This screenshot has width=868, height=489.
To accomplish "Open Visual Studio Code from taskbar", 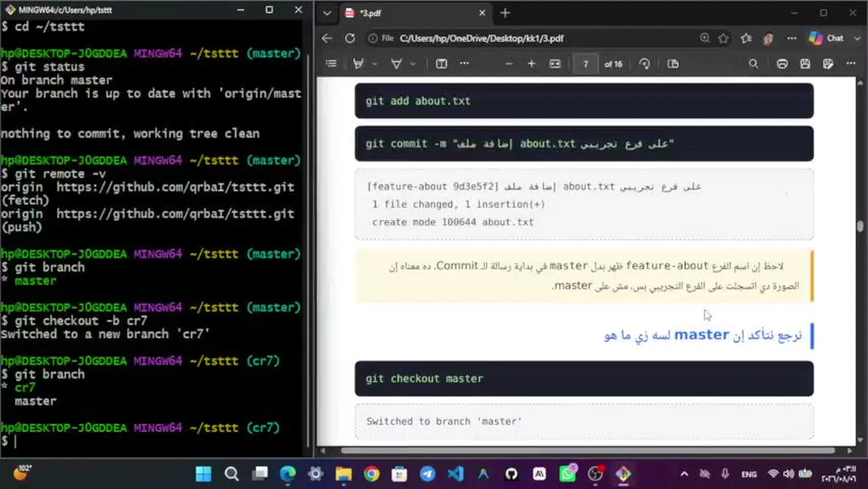I will point(455,474).
